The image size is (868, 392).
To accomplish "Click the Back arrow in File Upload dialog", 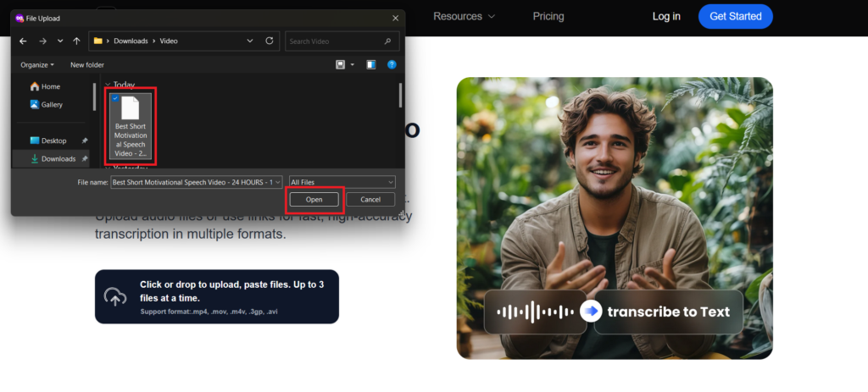I will [x=23, y=41].
